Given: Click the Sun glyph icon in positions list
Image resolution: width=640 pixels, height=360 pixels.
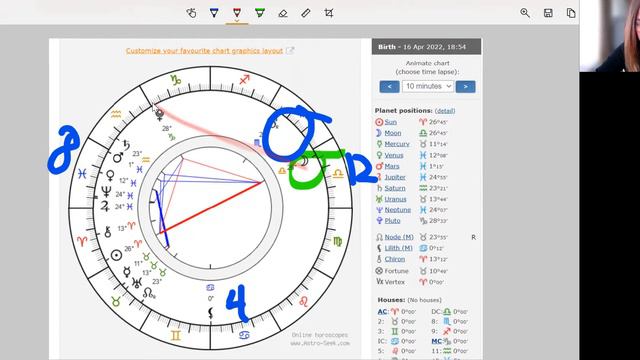Looking at the screenshot, I should coord(379,122).
